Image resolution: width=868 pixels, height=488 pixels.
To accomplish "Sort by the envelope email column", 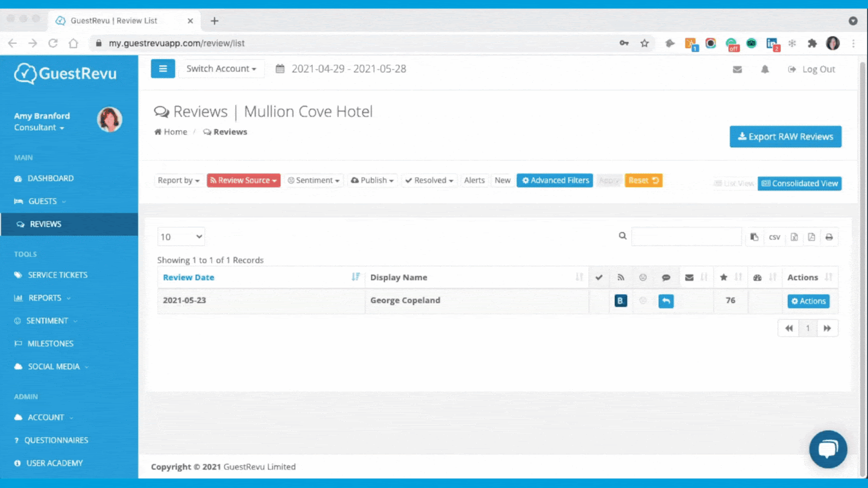I will [696, 277].
